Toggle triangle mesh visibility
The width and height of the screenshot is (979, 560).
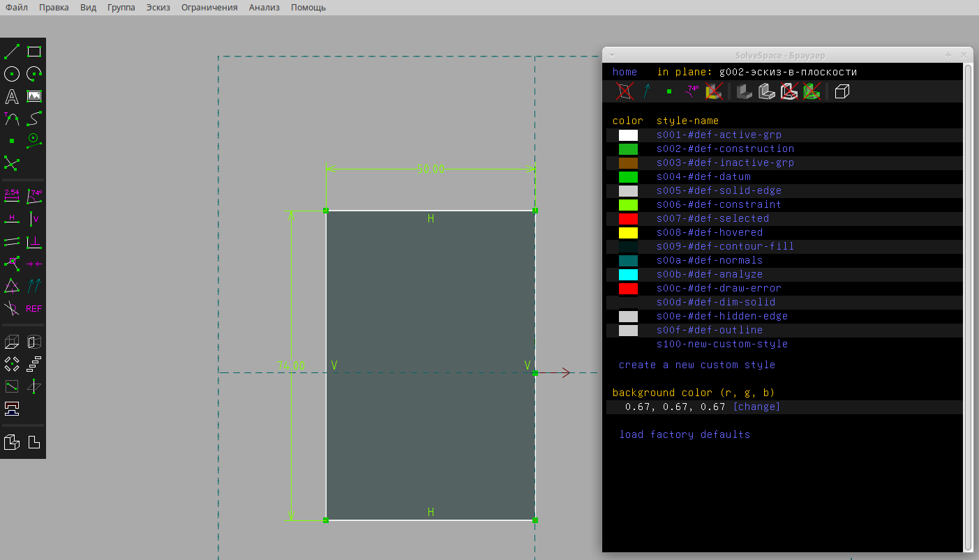(x=812, y=91)
